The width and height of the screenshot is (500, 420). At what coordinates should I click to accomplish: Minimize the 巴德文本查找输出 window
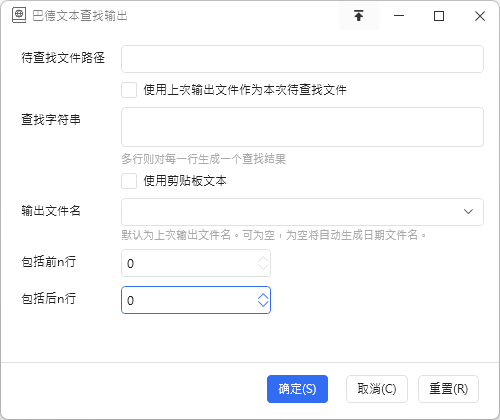[399, 16]
